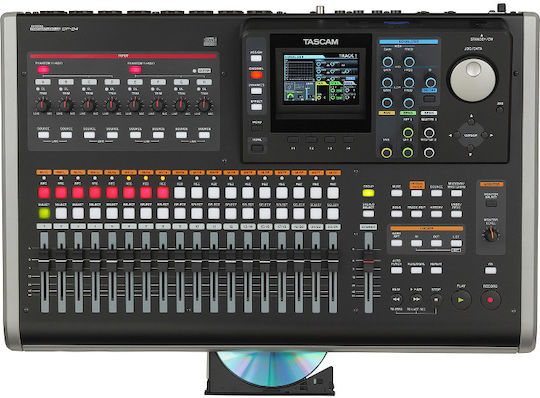Push the REW rewind button

coord(396,300)
